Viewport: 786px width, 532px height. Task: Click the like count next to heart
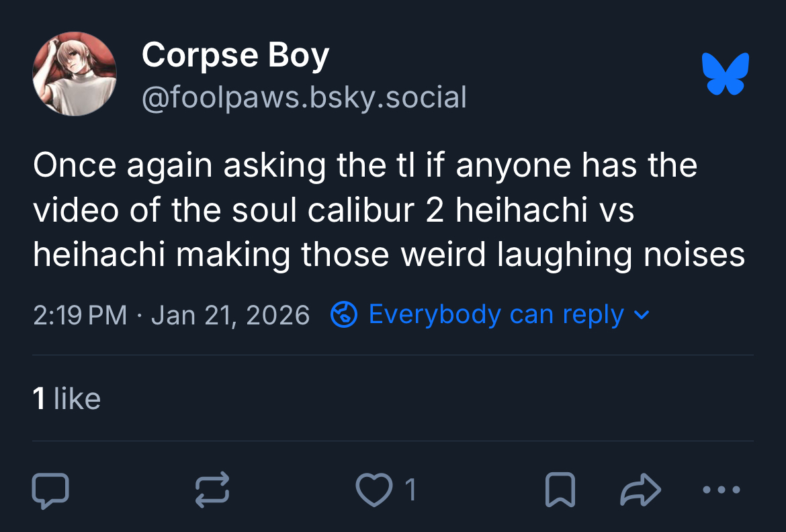click(x=410, y=490)
